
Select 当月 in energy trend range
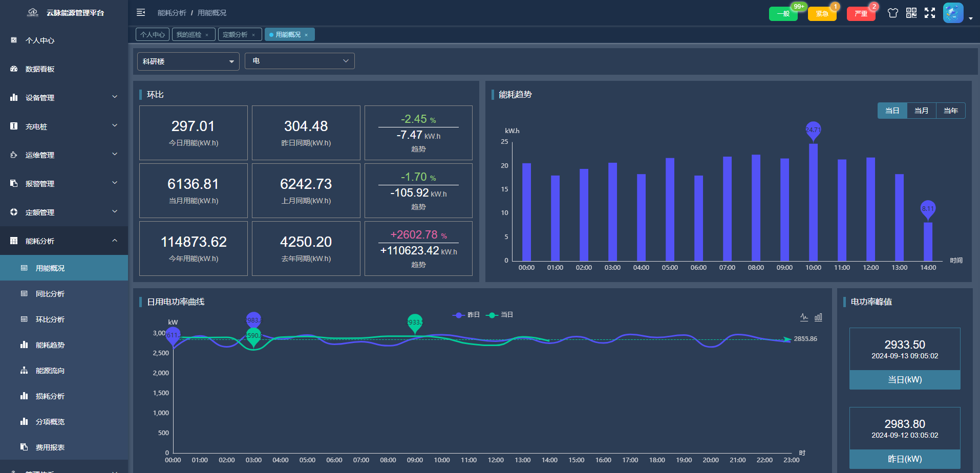(921, 111)
